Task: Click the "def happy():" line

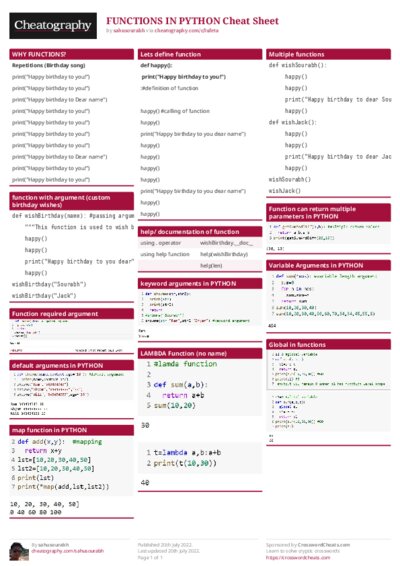Action: (156, 65)
